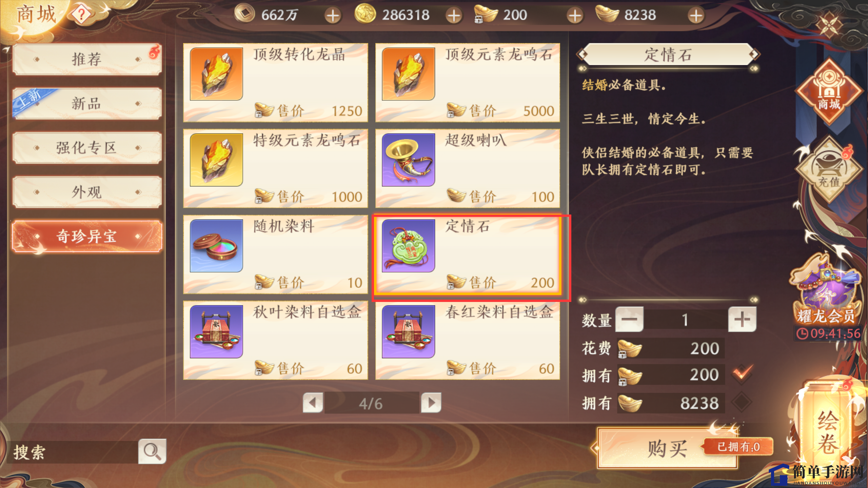This screenshot has width=868, height=488.
Task: Open the 商城 diamond icon on right
Action: pos(829,91)
